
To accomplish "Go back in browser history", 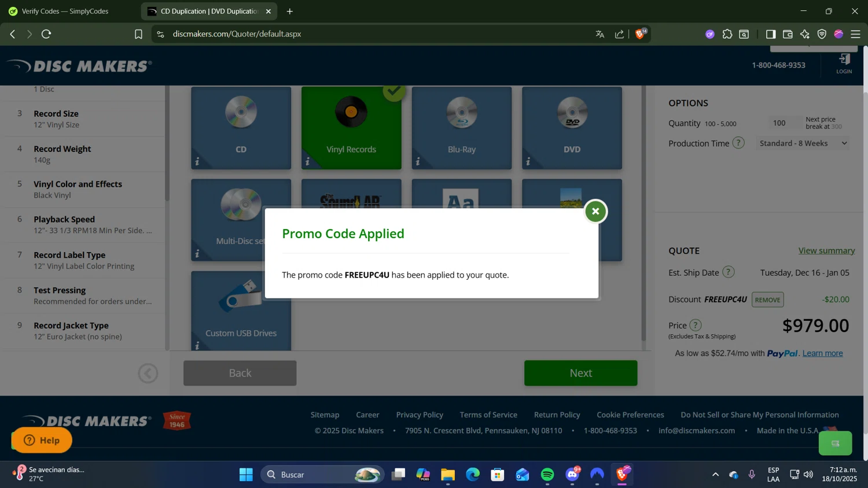I will [13, 34].
